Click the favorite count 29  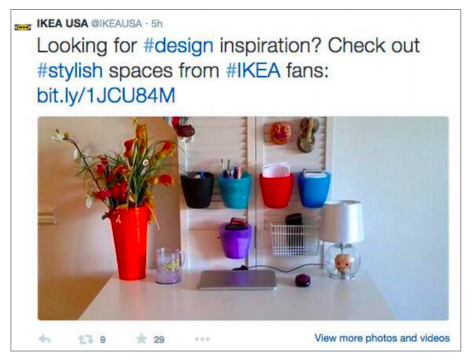coord(159,339)
